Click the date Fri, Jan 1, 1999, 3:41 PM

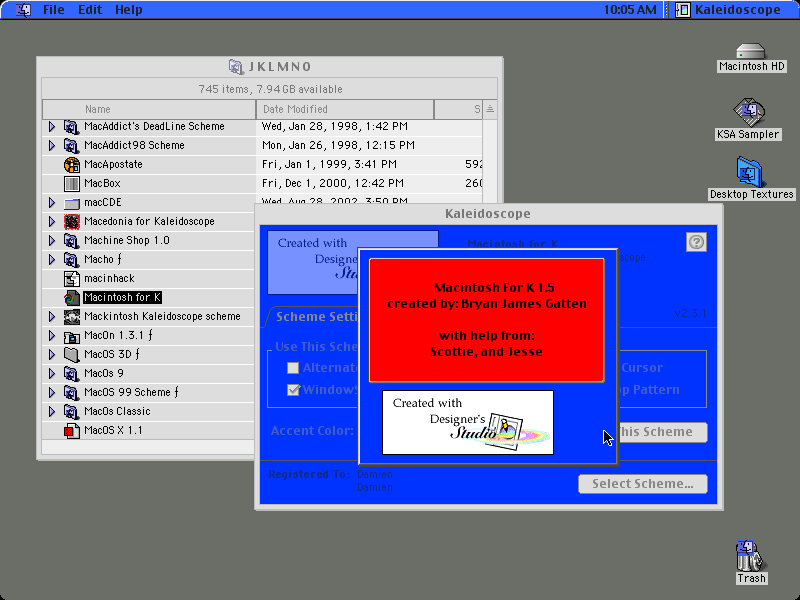tap(329, 164)
